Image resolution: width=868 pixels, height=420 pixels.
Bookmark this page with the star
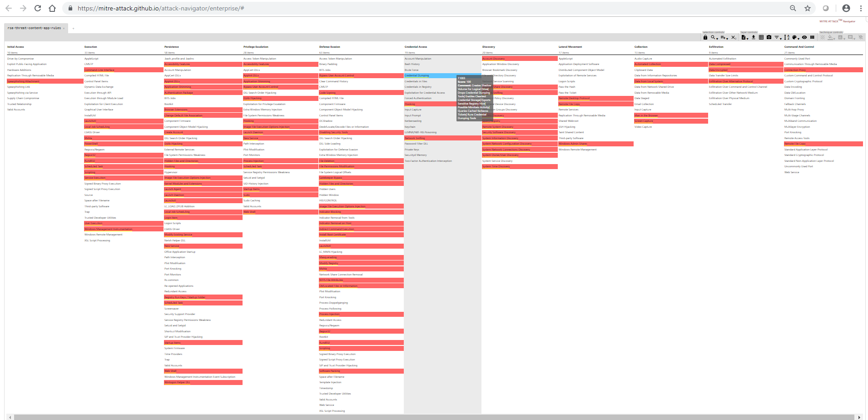coord(808,8)
